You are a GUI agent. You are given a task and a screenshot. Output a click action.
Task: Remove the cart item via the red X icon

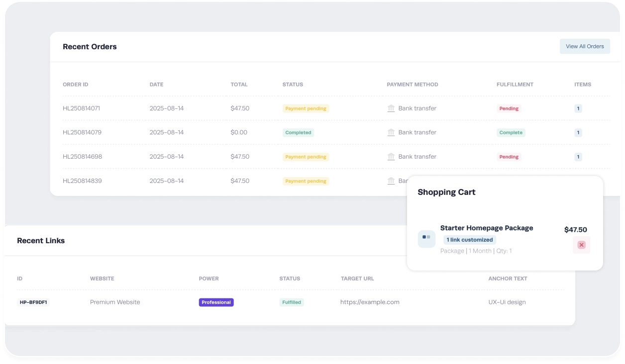(x=581, y=245)
